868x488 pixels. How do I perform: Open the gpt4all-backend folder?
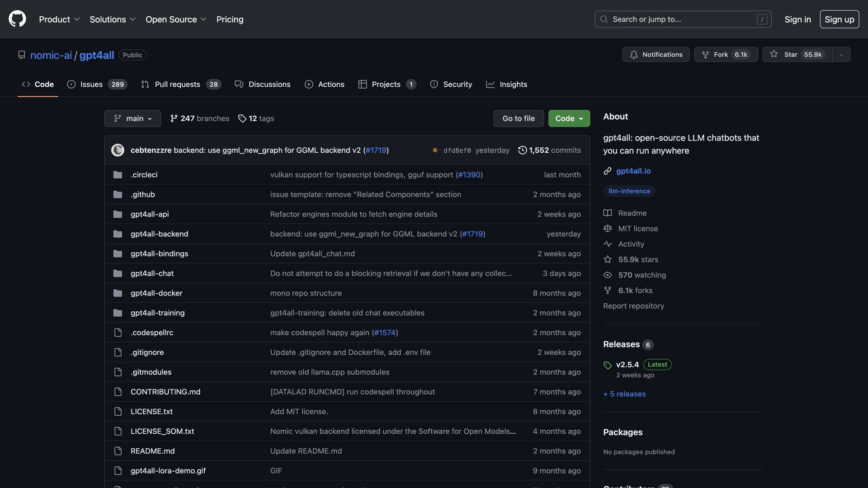tap(159, 234)
